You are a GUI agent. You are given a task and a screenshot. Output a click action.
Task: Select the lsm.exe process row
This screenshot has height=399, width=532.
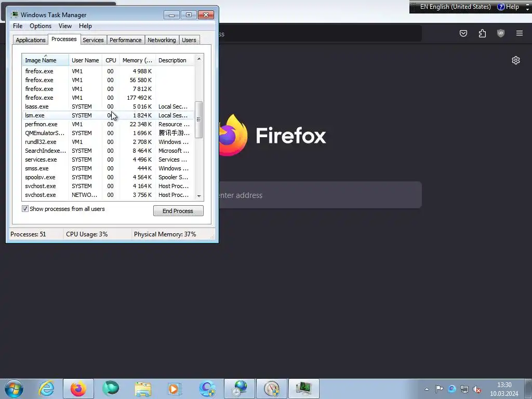pyautogui.click(x=108, y=115)
